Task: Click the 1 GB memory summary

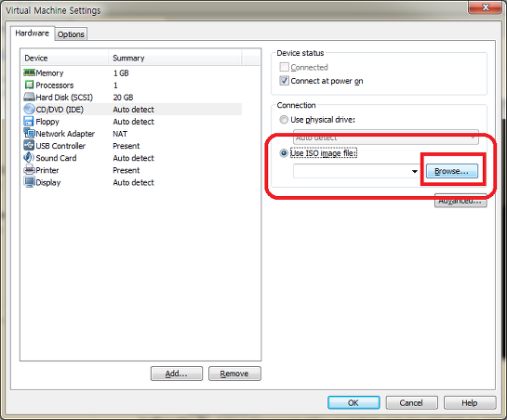Action: click(121, 73)
